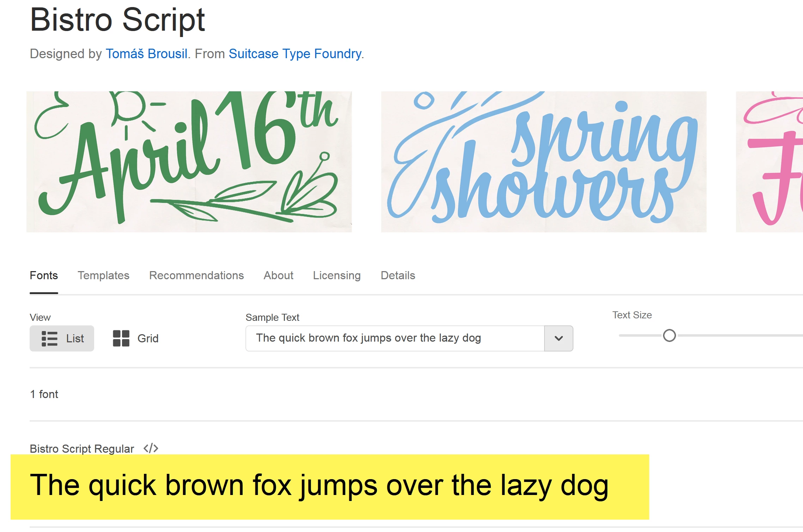Go to the Licensing tab
The image size is (803, 532).
(336, 275)
